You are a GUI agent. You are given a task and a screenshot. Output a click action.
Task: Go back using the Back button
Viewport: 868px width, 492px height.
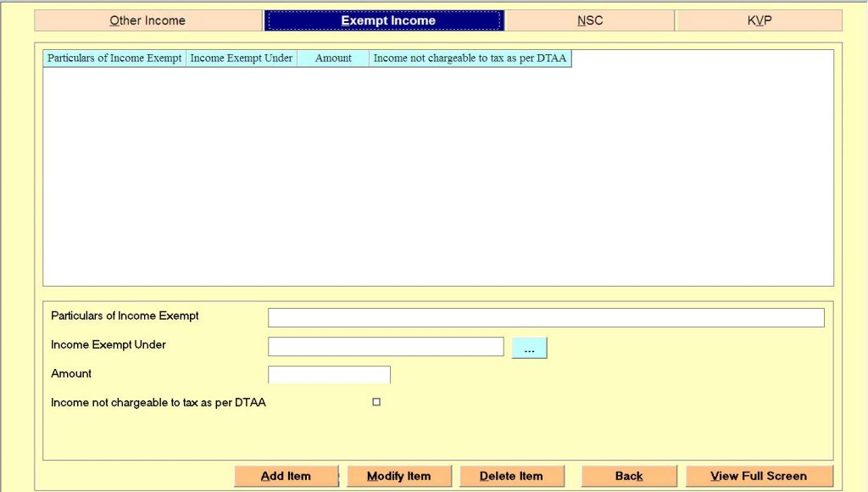tap(629, 476)
